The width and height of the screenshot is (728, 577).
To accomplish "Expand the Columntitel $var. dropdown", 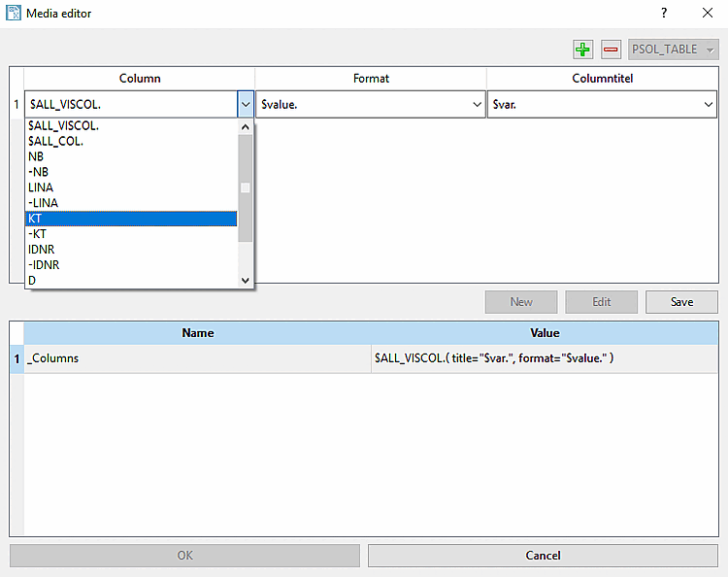I will [708, 105].
